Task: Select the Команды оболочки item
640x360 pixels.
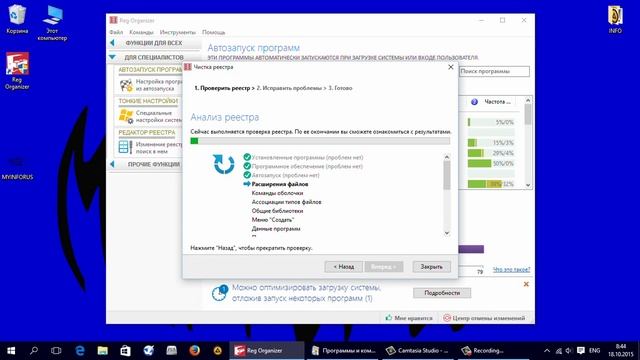Action: (277, 193)
